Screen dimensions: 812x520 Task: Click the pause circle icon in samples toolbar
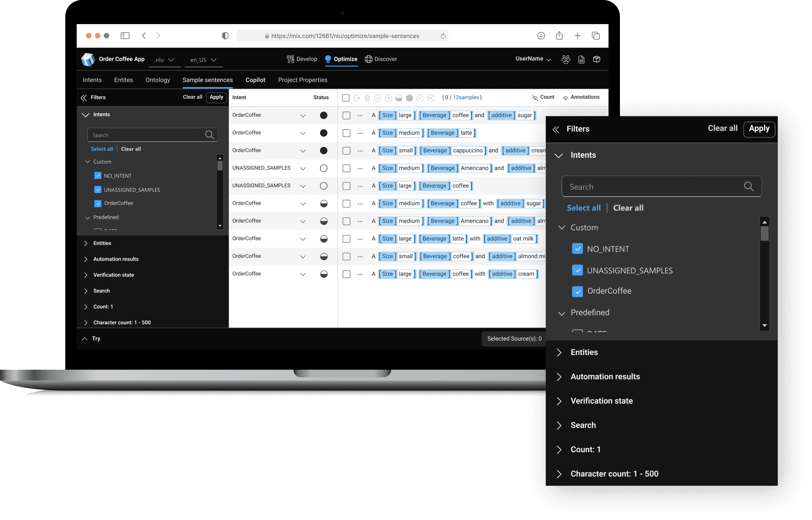[x=378, y=98]
